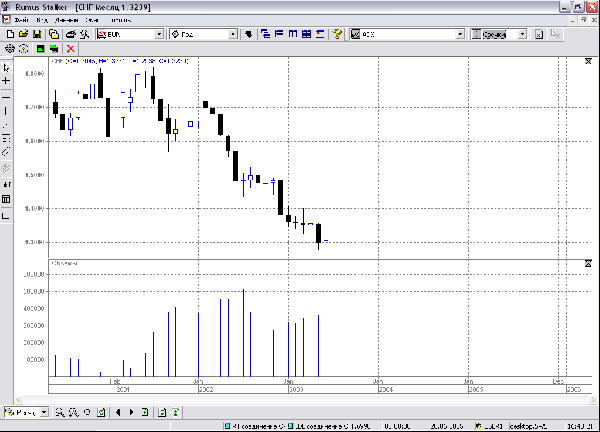Open the line thickness combo box

(499, 34)
